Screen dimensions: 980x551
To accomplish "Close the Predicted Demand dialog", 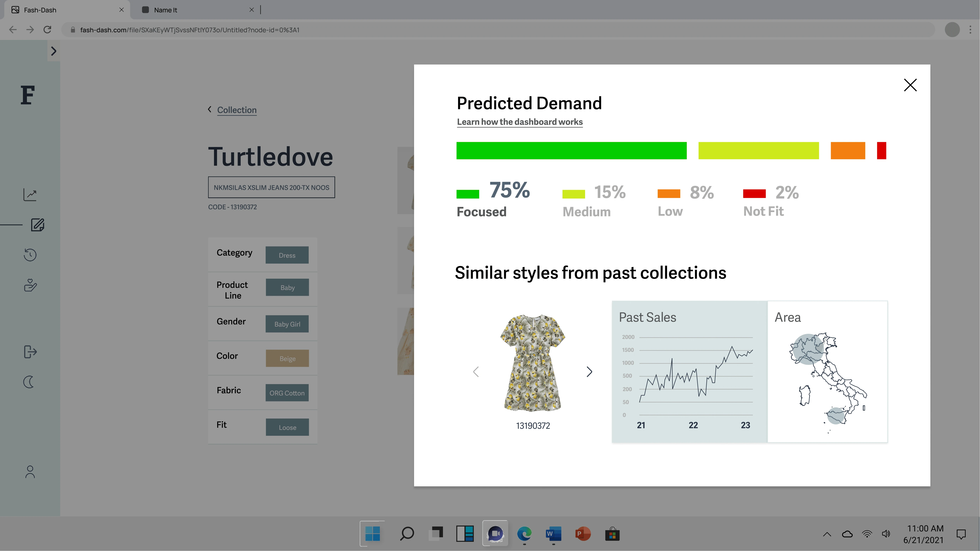I will [910, 85].
